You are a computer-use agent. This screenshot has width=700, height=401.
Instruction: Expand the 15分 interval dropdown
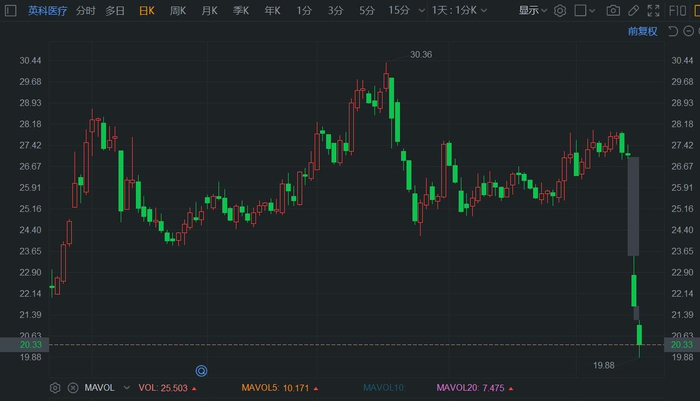click(x=402, y=11)
